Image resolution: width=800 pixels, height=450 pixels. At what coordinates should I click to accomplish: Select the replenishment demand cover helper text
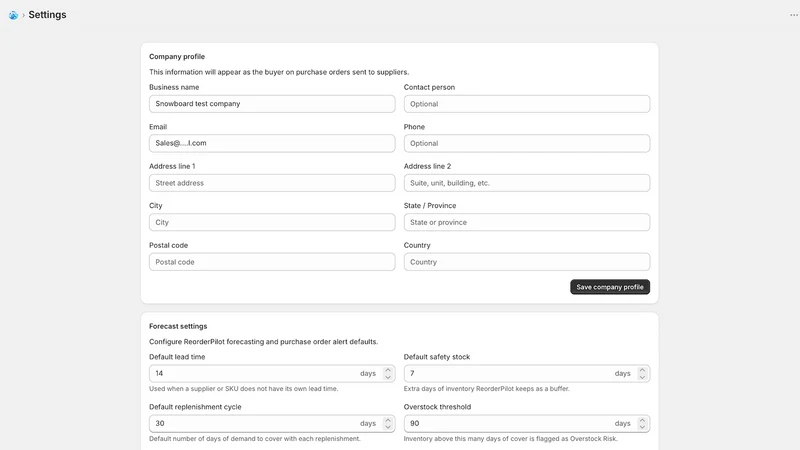coord(255,439)
